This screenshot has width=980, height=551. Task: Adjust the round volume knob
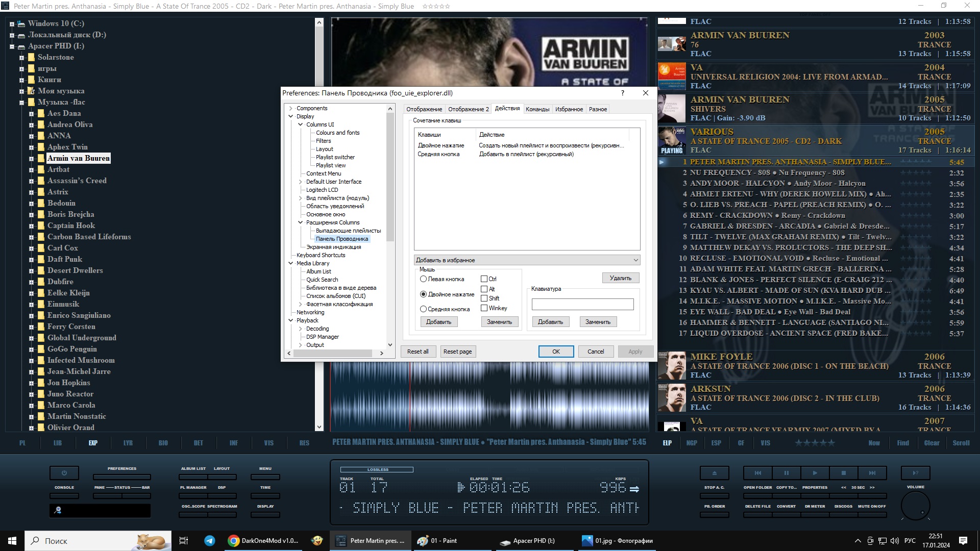click(x=915, y=506)
